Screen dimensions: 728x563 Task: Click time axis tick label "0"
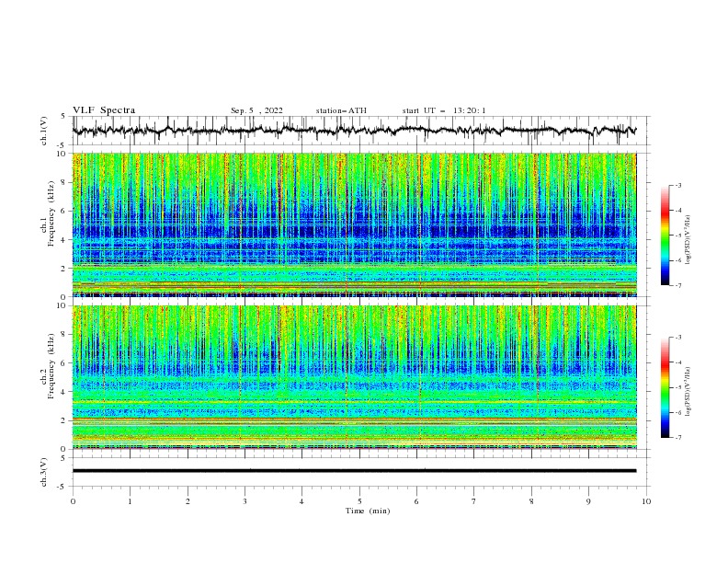tap(73, 501)
